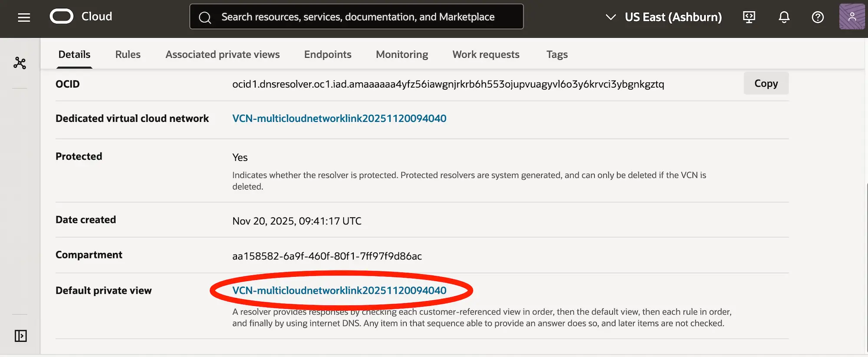
Task: Copy the OCID value
Action: click(766, 83)
